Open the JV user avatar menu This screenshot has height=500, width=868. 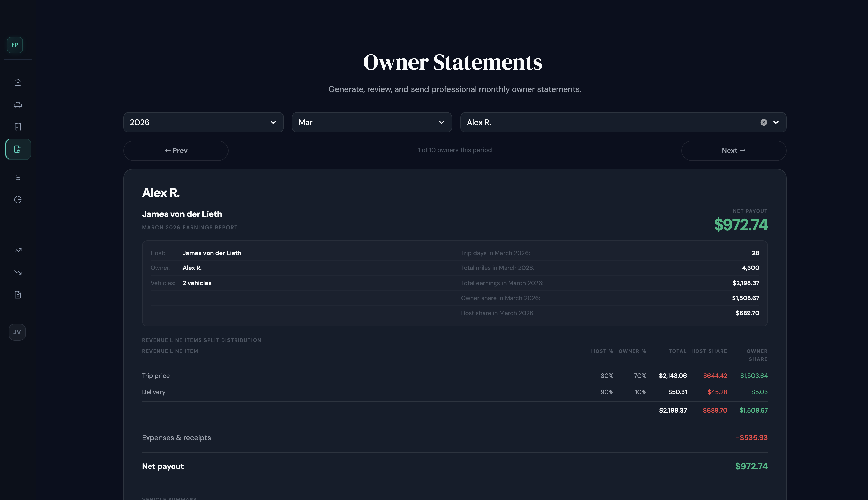(x=17, y=332)
